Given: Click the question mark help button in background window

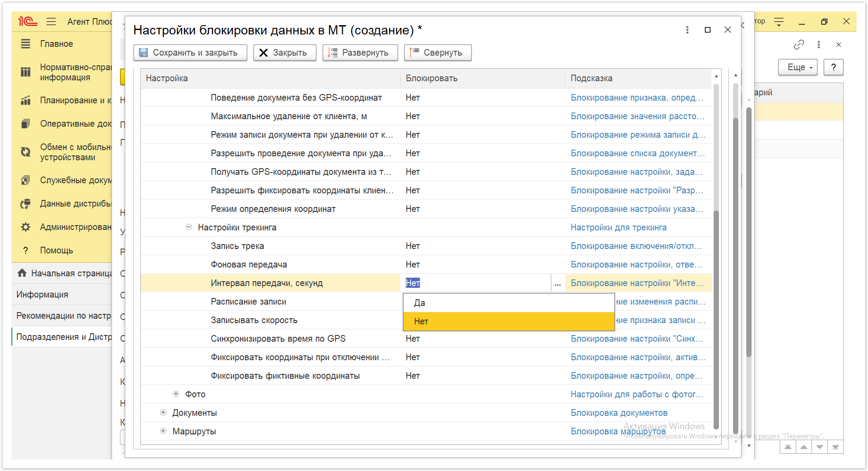Looking at the screenshot, I should click(x=833, y=67).
